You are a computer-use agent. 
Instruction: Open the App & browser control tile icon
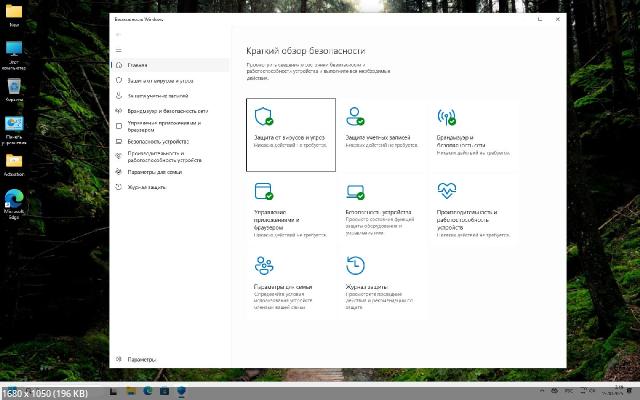pyautogui.click(x=264, y=190)
